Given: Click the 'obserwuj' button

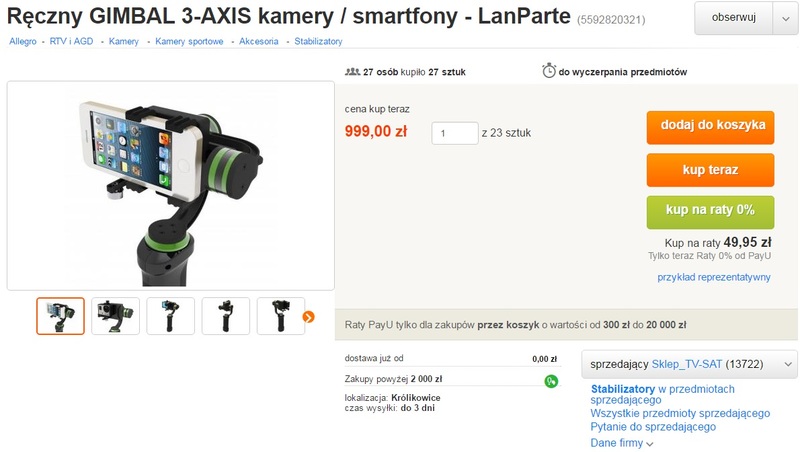Looking at the screenshot, I should pos(733,18).
